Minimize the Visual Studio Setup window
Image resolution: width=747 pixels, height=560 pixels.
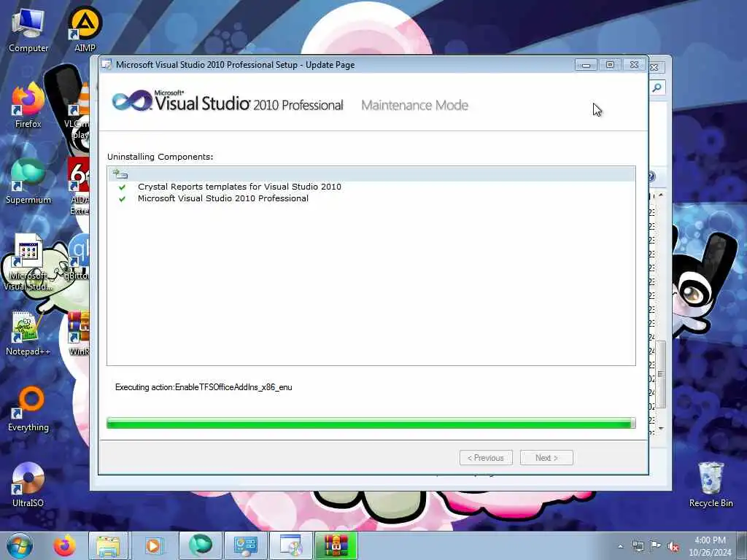point(586,65)
